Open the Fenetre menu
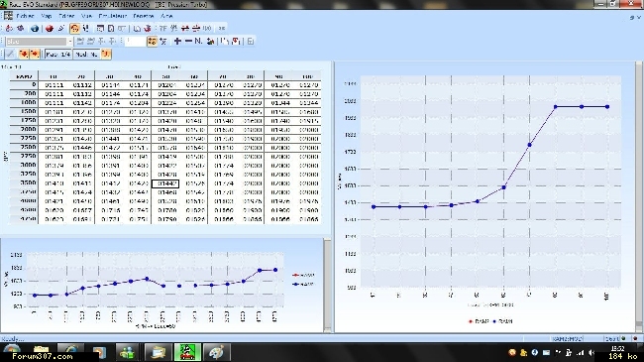 point(144,16)
